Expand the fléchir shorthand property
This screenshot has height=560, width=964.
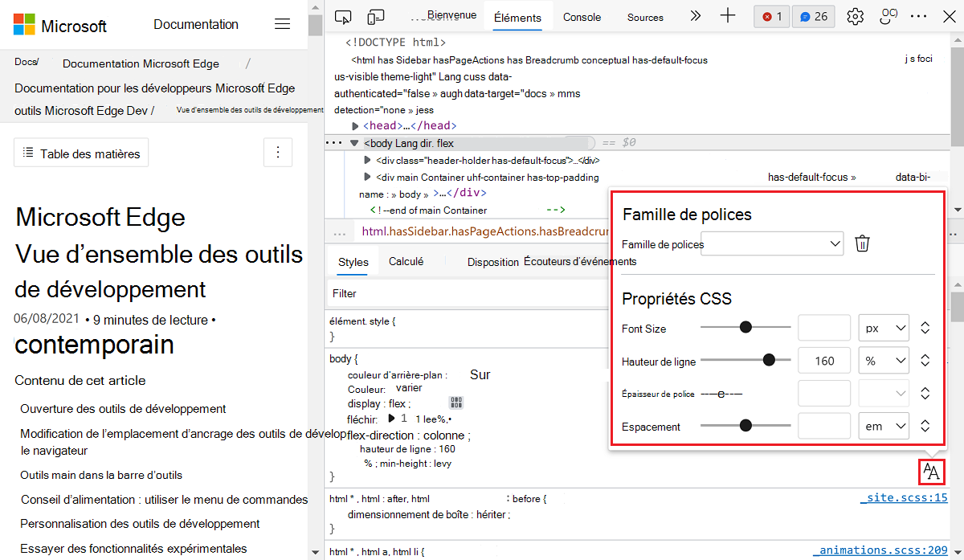(392, 419)
